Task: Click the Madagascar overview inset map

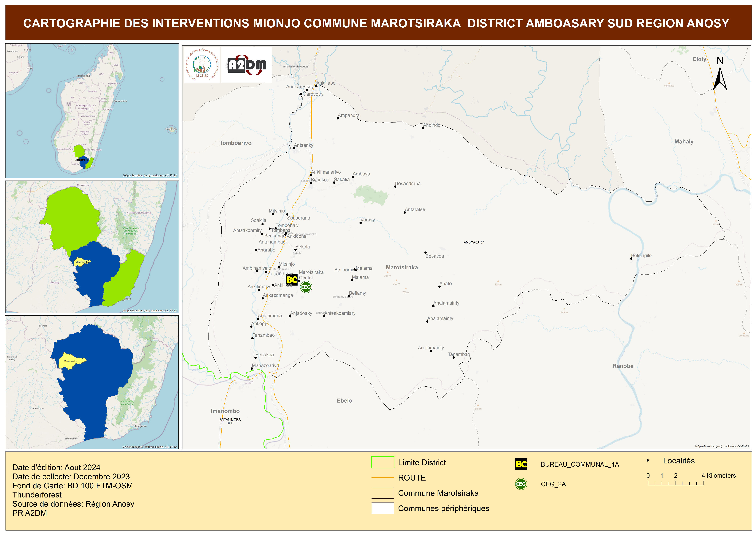Action: (x=92, y=111)
